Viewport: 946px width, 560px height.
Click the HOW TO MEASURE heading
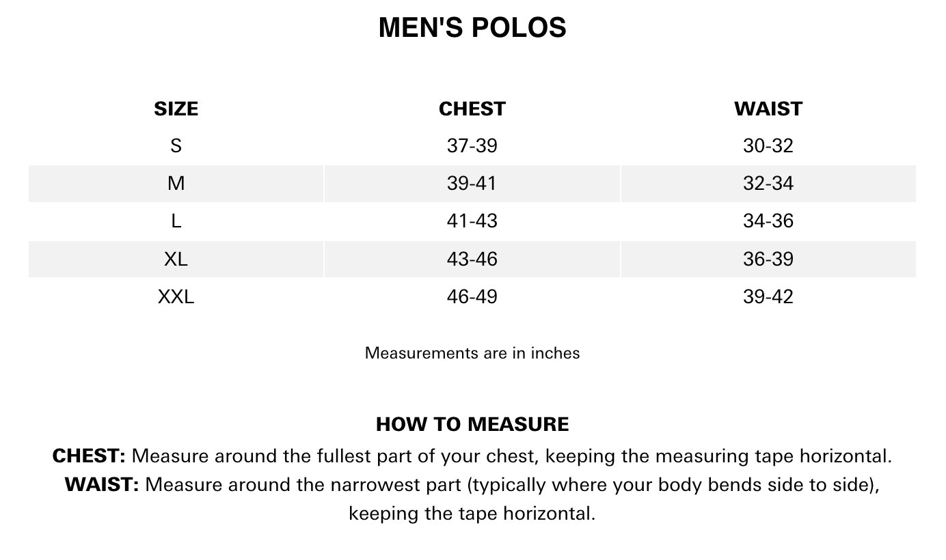tap(472, 424)
